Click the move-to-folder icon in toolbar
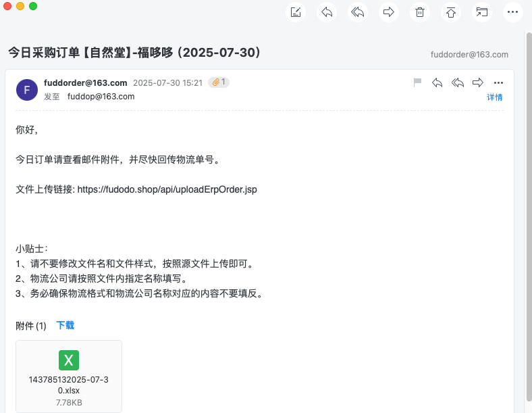This screenshot has height=413, width=532. pyautogui.click(x=481, y=12)
